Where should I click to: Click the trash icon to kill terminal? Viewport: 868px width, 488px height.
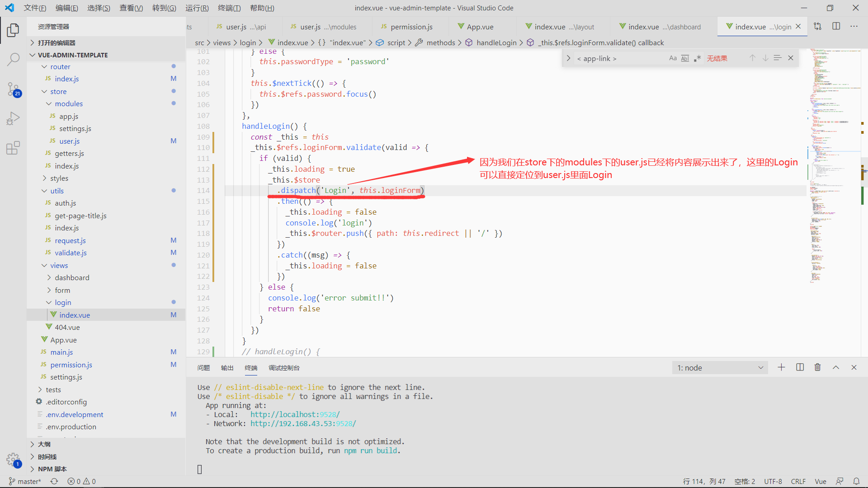tap(817, 367)
